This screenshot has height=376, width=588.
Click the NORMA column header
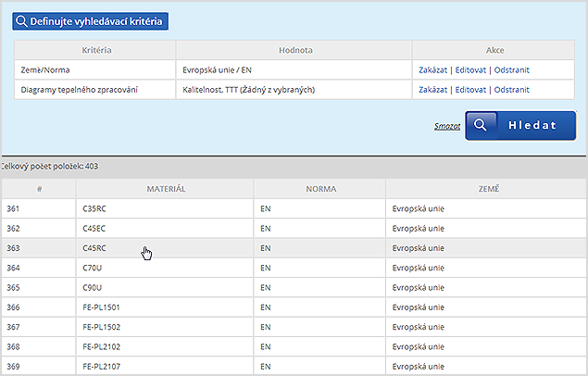[x=321, y=189]
